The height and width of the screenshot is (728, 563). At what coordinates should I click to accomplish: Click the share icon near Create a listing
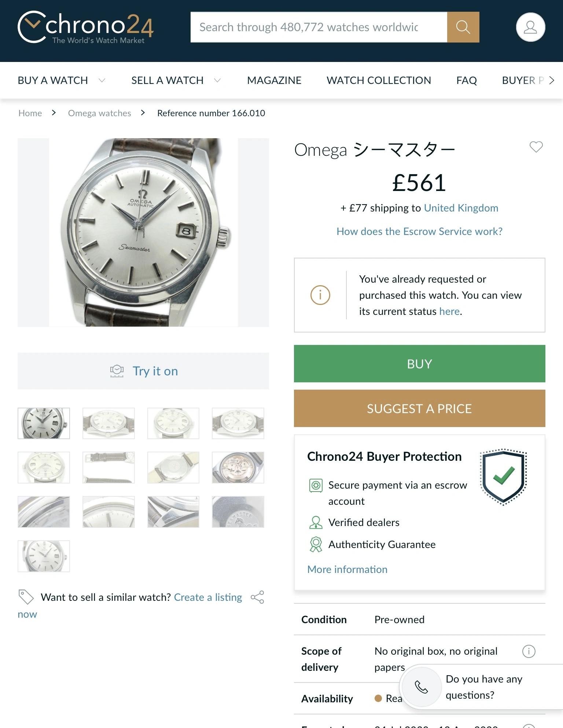(257, 597)
